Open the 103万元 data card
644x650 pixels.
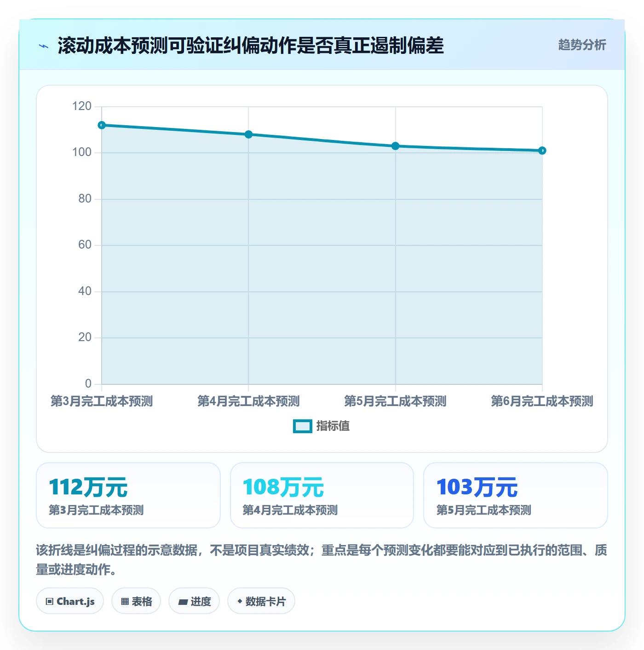(516, 495)
